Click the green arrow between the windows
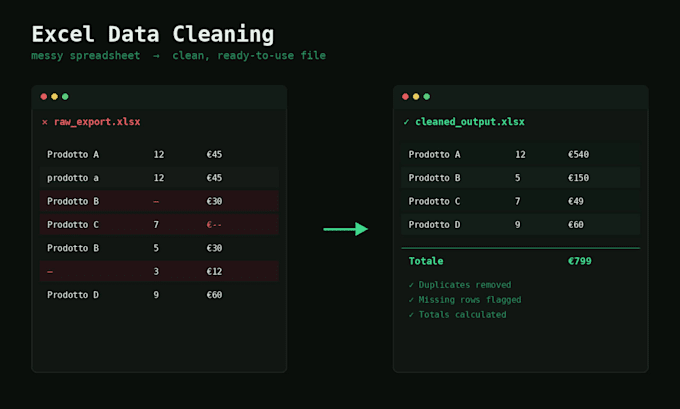This screenshot has height=409, width=680. coord(346,229)
